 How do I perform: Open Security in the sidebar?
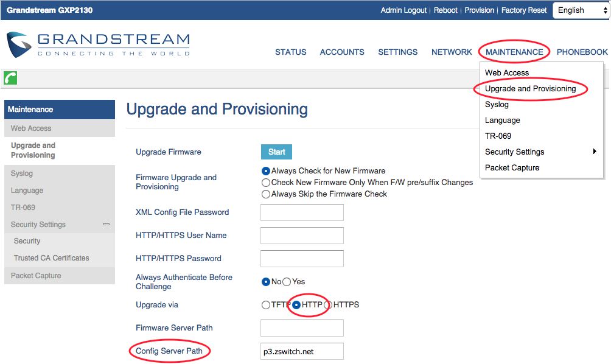tap(60, 241)
